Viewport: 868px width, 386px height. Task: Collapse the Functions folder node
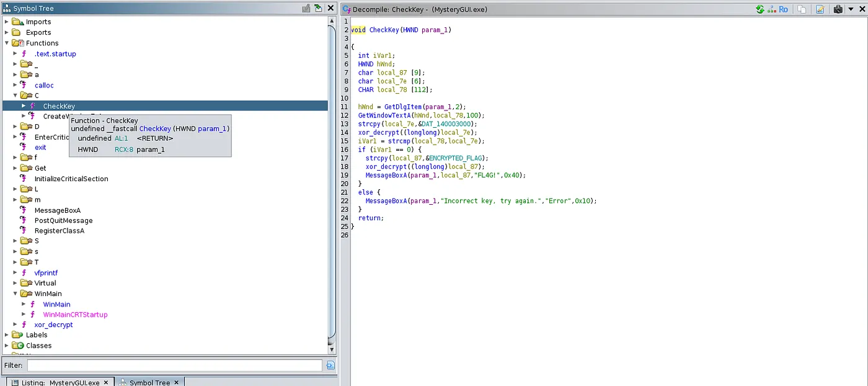pos(7,43)
